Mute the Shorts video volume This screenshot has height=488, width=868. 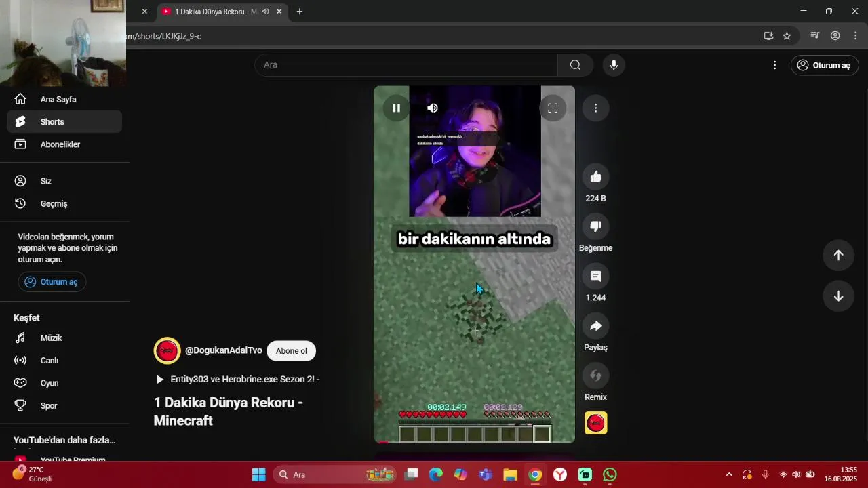point(433,108)
